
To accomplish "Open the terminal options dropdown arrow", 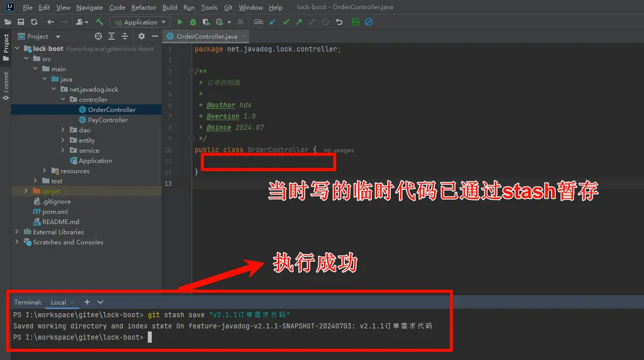I will [100, 302].
